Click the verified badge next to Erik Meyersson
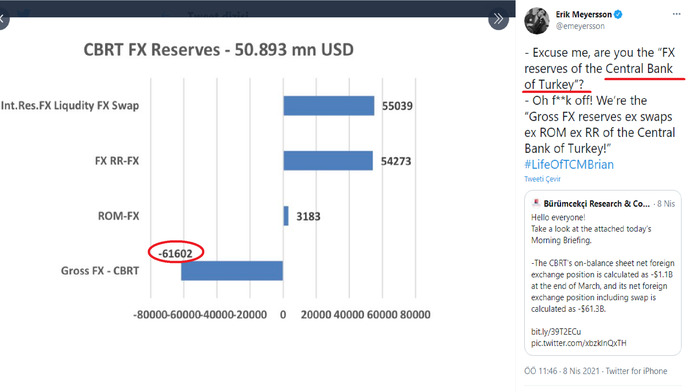The height and width of the screenshot is (392, 690). (618, 15)
